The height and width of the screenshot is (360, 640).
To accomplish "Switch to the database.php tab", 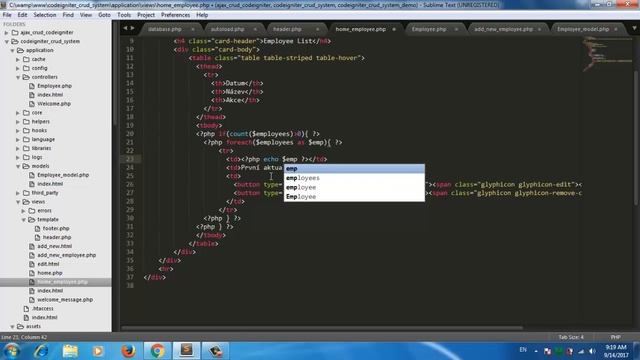I will click(x=165, y=29).
